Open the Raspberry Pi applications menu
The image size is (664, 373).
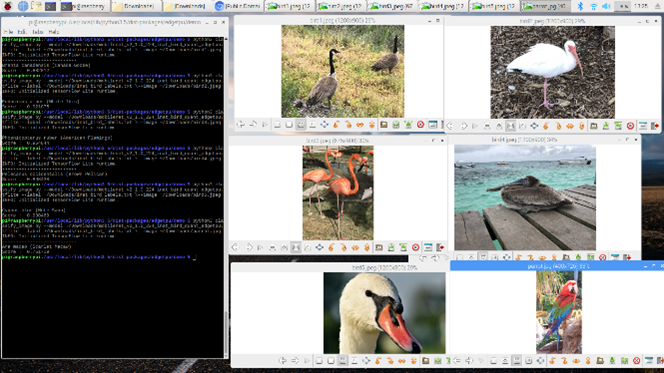[x=8, y=6]
